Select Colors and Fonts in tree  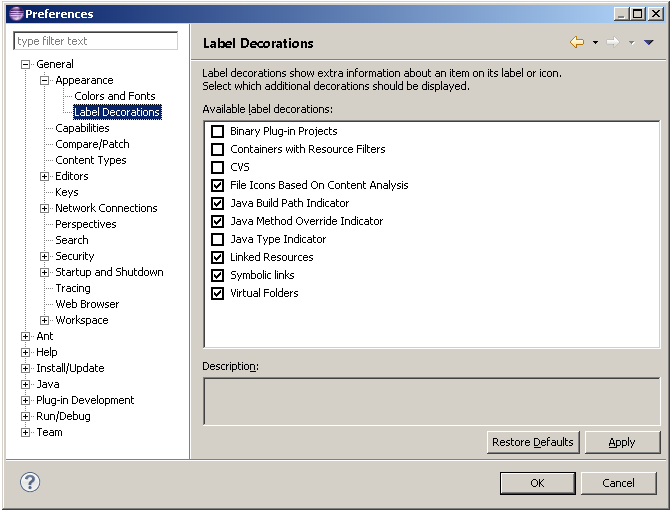click(114, 96)
